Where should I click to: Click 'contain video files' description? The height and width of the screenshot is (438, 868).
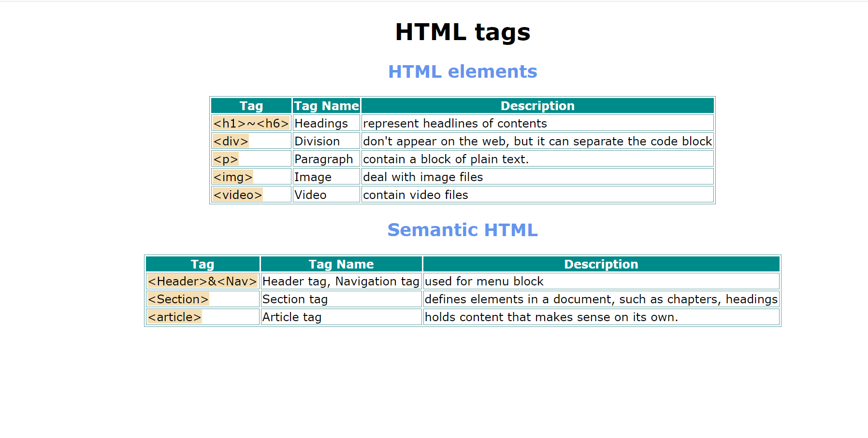[x=537, y=195]
